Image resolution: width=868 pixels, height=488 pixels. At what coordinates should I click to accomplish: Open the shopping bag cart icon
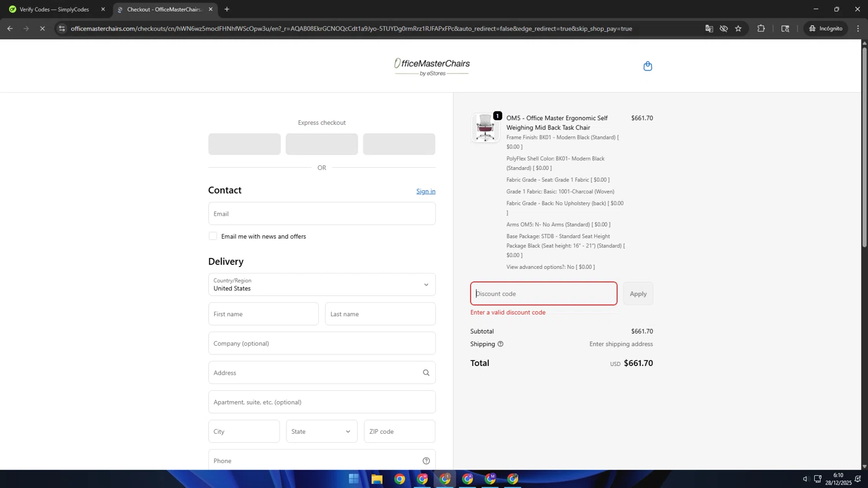tap(648, 66)
